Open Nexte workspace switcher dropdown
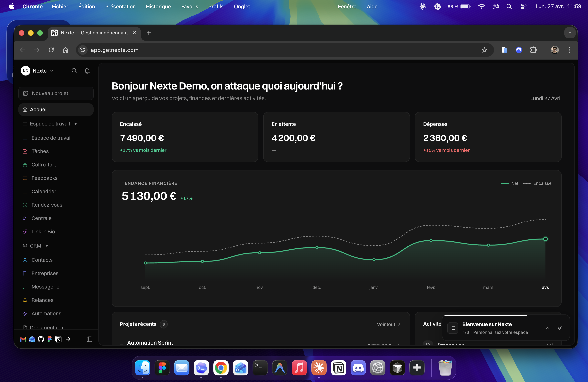This screenshot has width=588, height=382. [x=37, y=71]
